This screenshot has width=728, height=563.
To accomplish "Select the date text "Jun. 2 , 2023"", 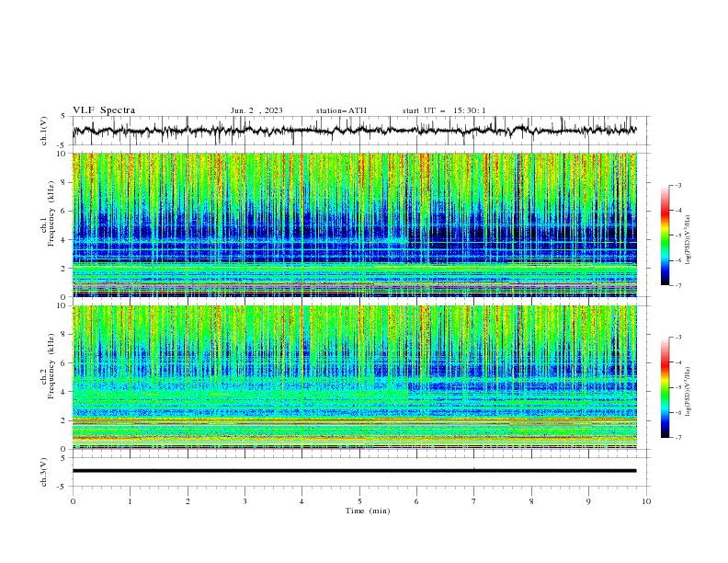I will click(x=256, y=110).
